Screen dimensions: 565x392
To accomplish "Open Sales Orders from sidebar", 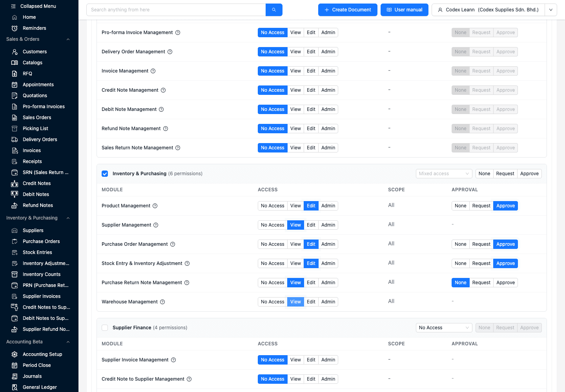I will 37,118.
